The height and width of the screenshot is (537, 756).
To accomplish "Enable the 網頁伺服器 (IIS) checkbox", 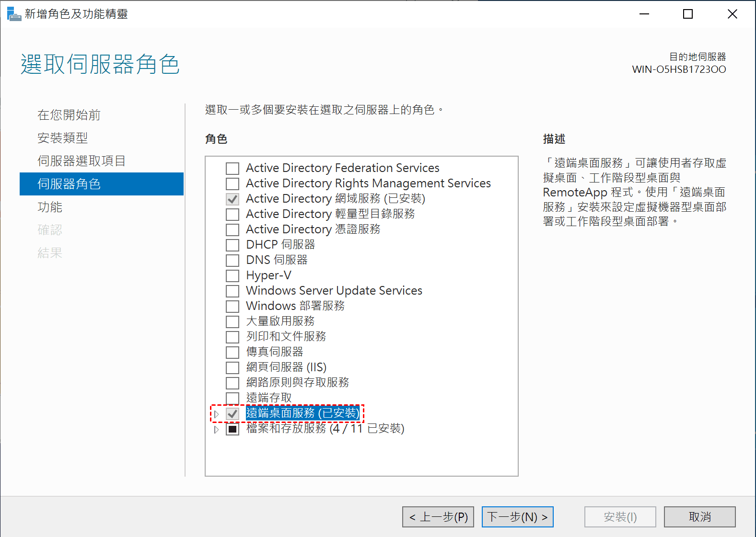I will click(x=233, y=368).
